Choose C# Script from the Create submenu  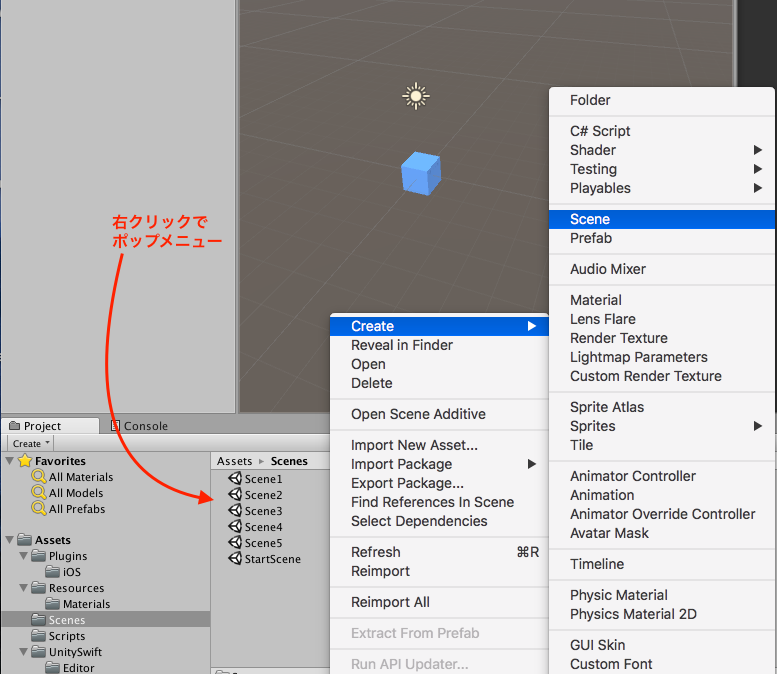662,131
